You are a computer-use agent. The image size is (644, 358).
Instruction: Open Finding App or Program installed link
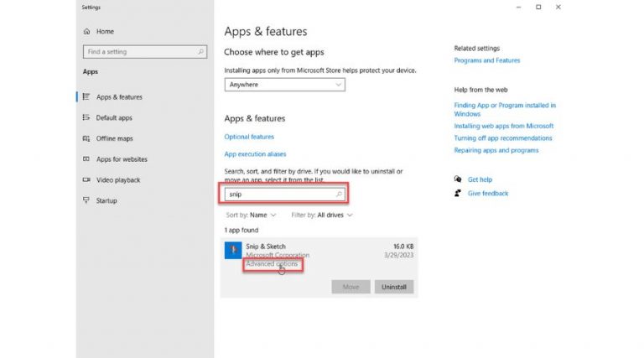click(x=505, y=110)
